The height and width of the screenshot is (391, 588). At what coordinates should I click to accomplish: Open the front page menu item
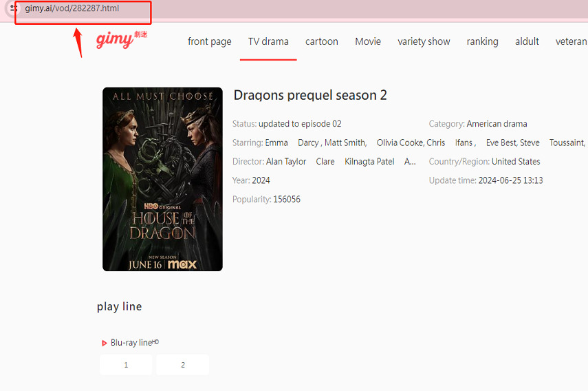(210, 41)
